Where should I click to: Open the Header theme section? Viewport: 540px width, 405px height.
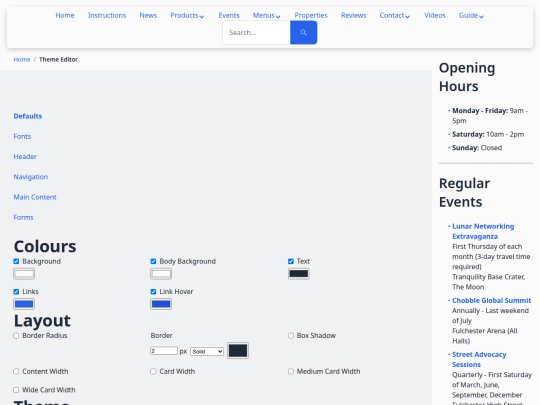(25, 157)
